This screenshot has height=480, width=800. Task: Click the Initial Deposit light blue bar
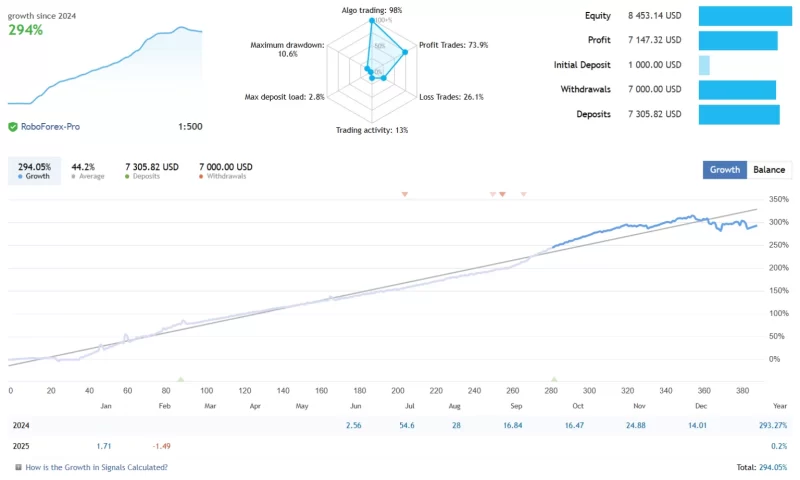[x=704, y=65]
